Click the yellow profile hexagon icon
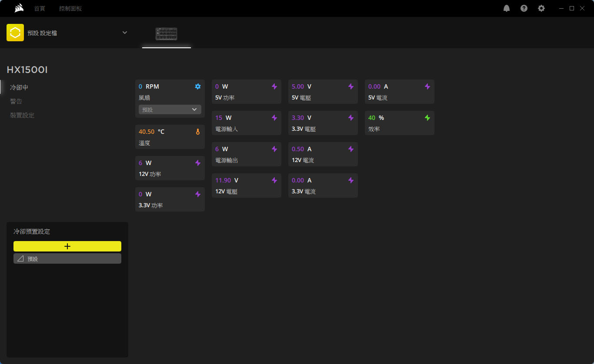Viewport: 594px width, 364px height. [x=15, y=33]
